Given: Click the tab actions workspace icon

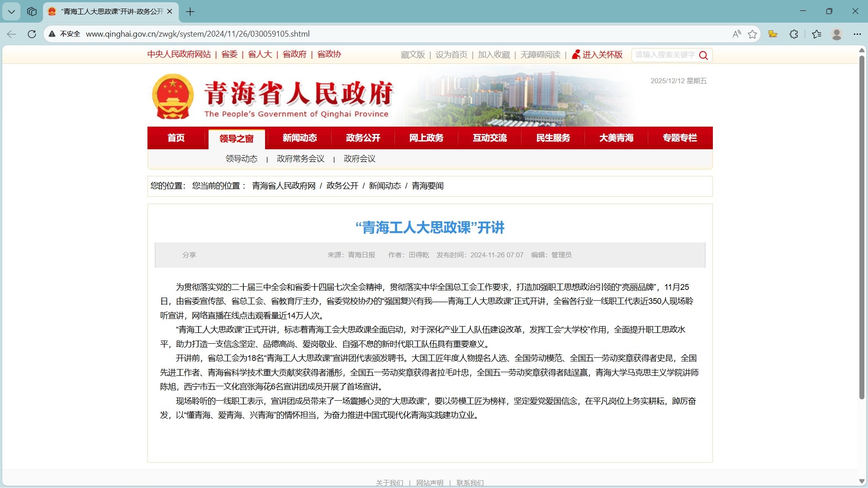Looking at the screenshot, I should [x=32, y=11].
